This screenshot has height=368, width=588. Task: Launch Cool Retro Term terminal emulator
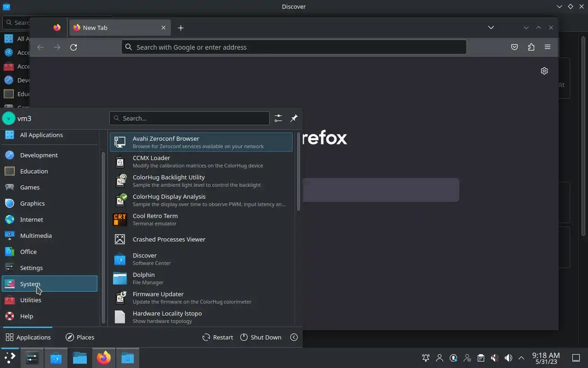(x=201, y=219)
